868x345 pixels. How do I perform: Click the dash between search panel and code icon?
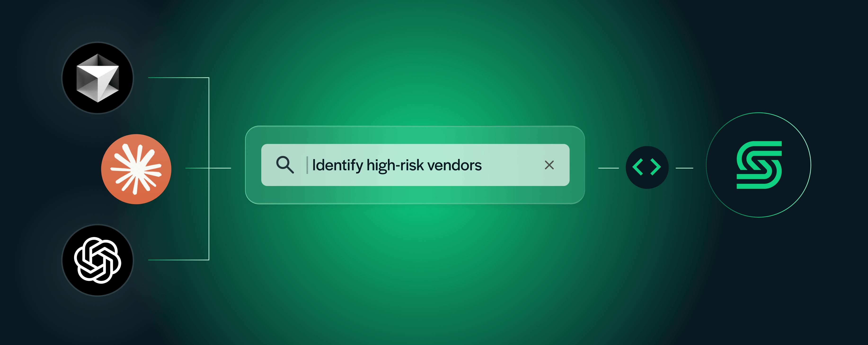tap(609, 168)
